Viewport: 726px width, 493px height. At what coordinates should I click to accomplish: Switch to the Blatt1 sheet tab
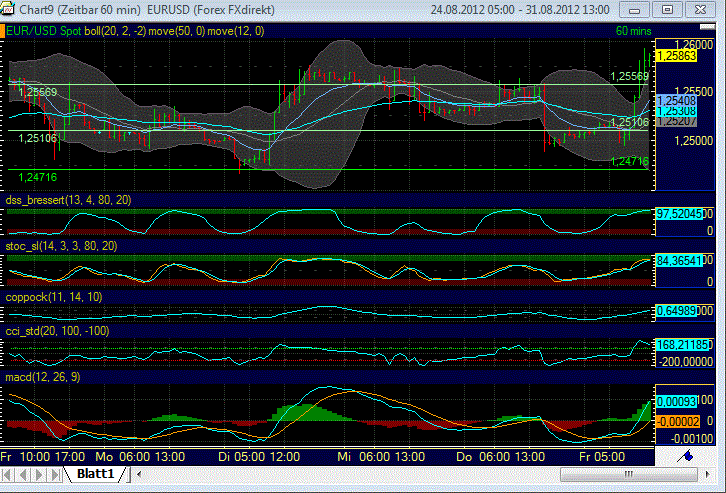pyautogui.click(x=95, y=474)
